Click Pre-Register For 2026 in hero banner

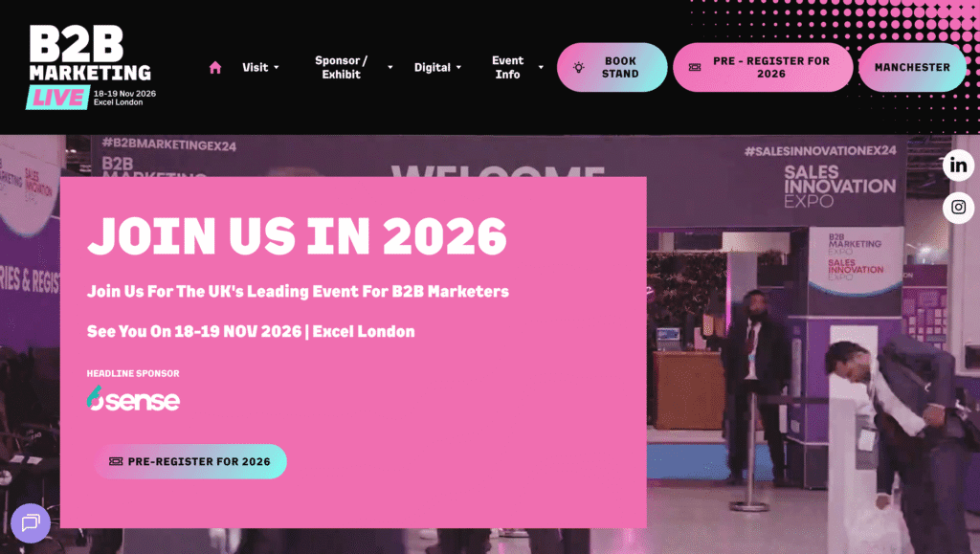click(x=190, y=461)
